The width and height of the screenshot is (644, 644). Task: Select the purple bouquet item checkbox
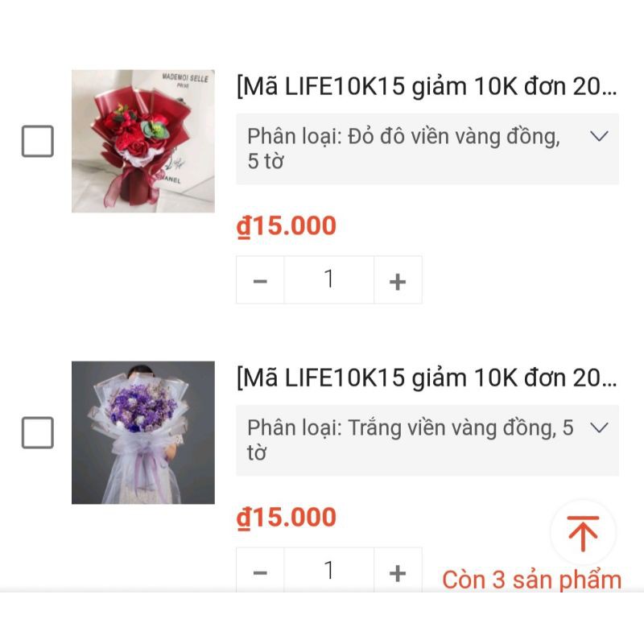[37, 433]
